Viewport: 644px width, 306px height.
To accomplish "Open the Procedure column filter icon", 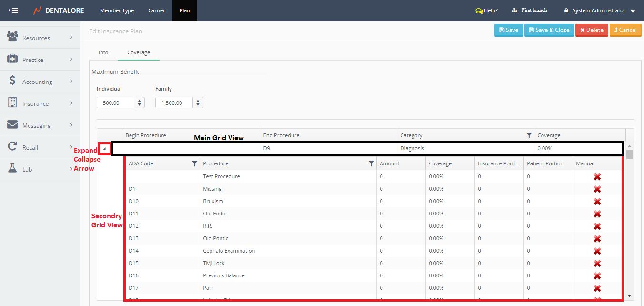I will click(371, 163).
